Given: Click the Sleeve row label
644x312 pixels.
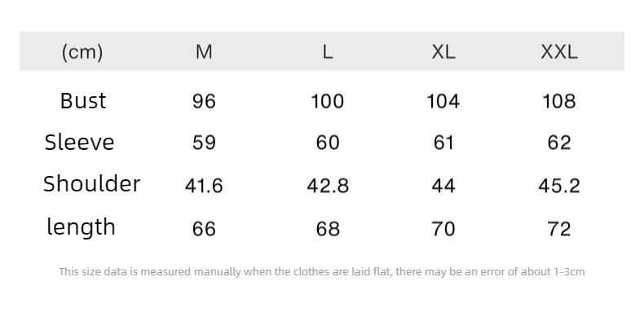Looking at the screenshot, I should click(x=79, y=143).
